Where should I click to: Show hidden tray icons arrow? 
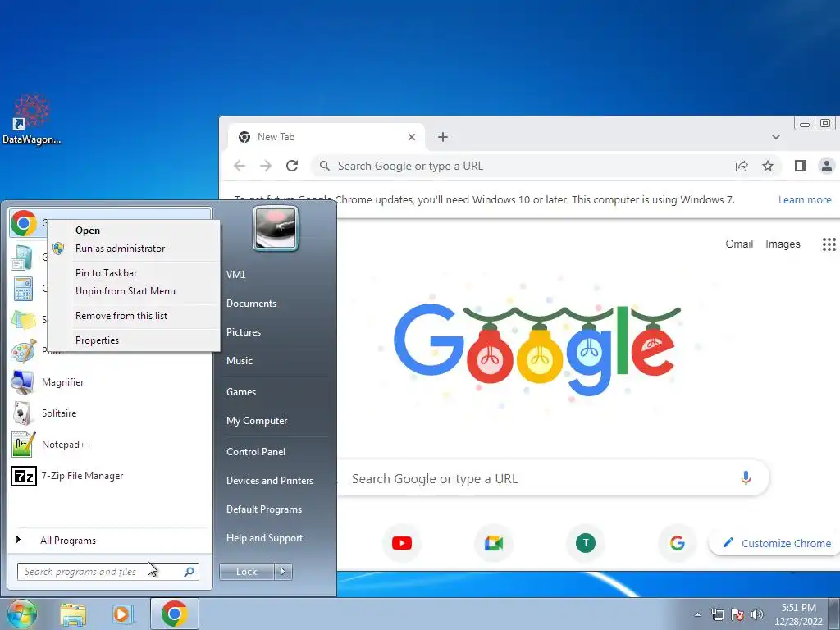point(697,614)
